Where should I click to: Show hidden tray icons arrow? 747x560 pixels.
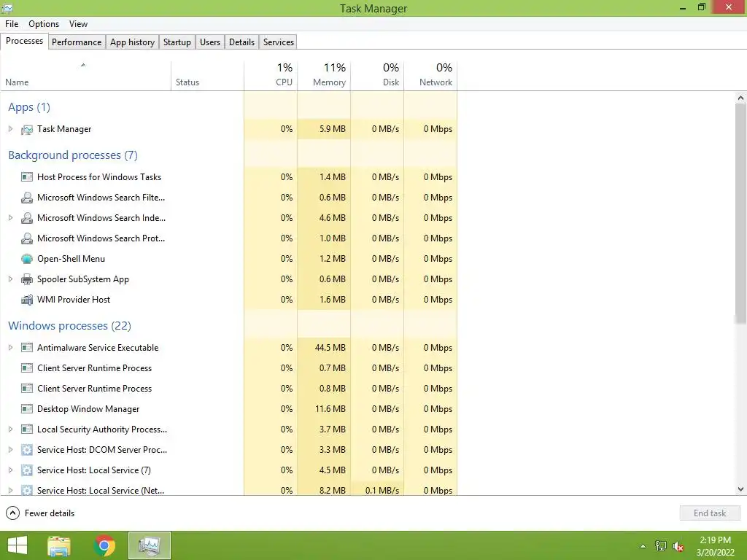[x=643, y=546]
